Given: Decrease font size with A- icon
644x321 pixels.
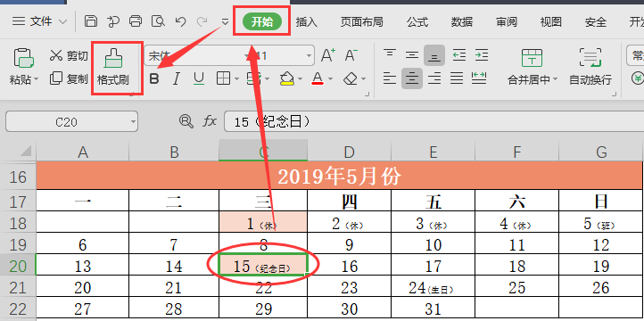Looking at the screenshot, I should coord(351,55).
